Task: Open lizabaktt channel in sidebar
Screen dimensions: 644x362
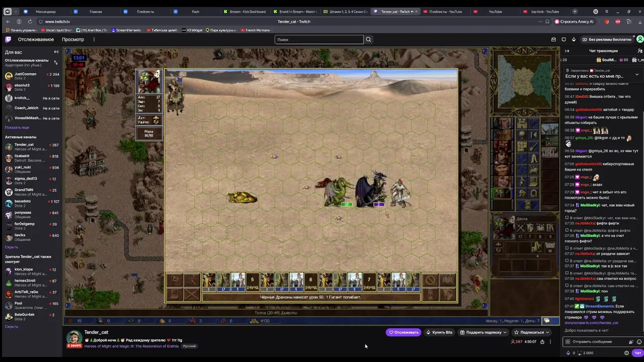Action: (x=32, y=158)
